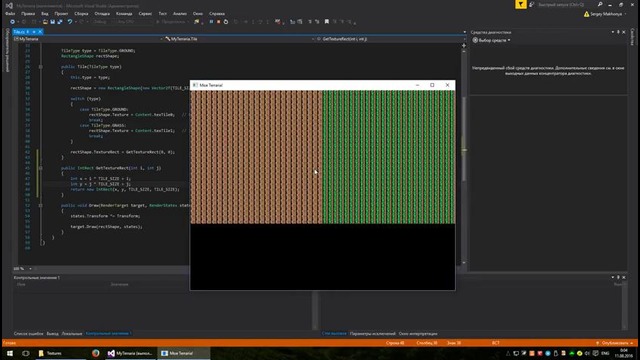Open the diagnostics panel window options arrow
Viewport: 640px width, 360px height.
tap(613, 32)
